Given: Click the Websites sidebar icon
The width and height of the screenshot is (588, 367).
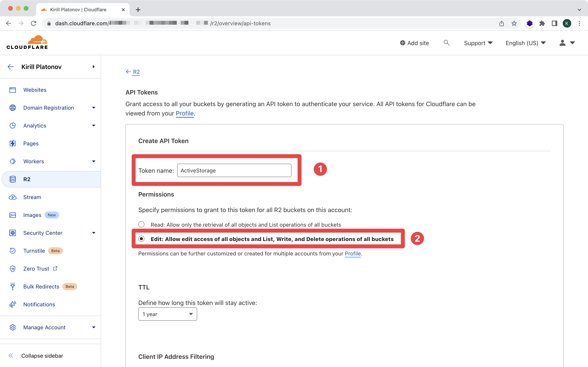Looking at the screenshot, I should click(13, 90).
